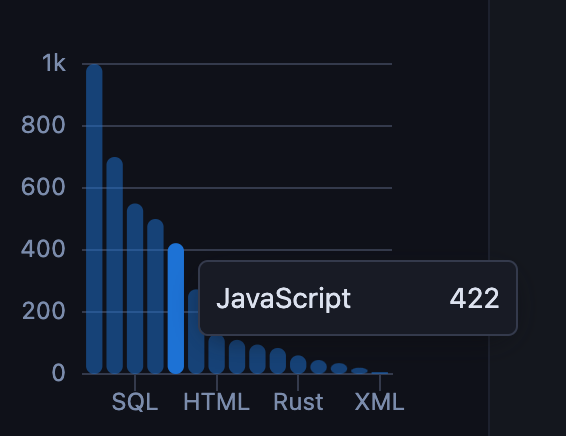Click the bar above the HTML tick
This screenshot has height=436, width=566.
tap(217, 354)
